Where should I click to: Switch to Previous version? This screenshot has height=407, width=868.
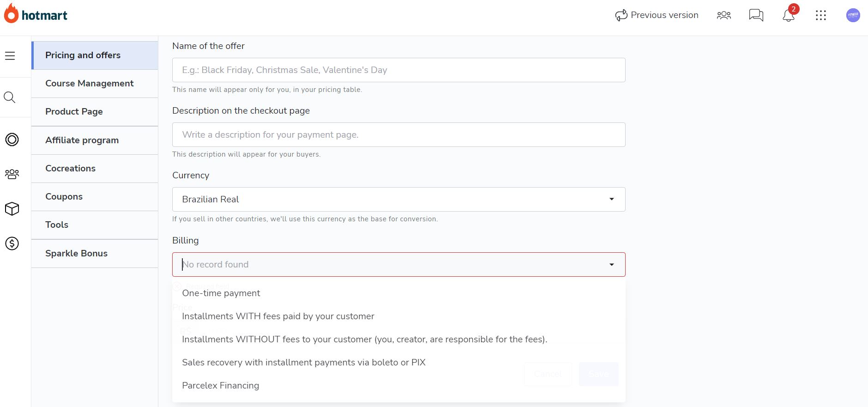(657, 15)
